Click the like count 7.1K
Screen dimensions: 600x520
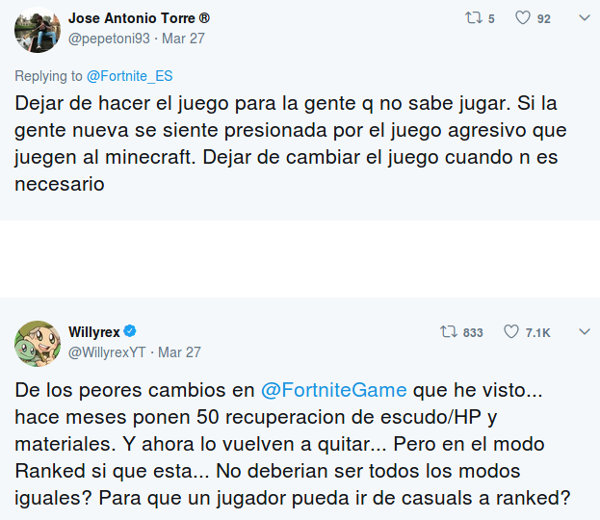[538, 332]
